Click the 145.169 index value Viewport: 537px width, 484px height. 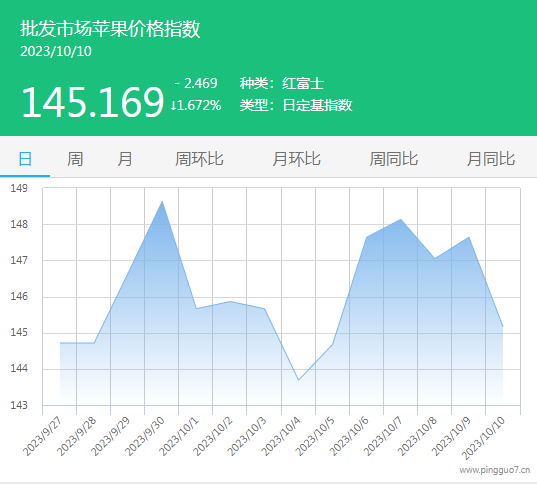[x=92, y=102]
